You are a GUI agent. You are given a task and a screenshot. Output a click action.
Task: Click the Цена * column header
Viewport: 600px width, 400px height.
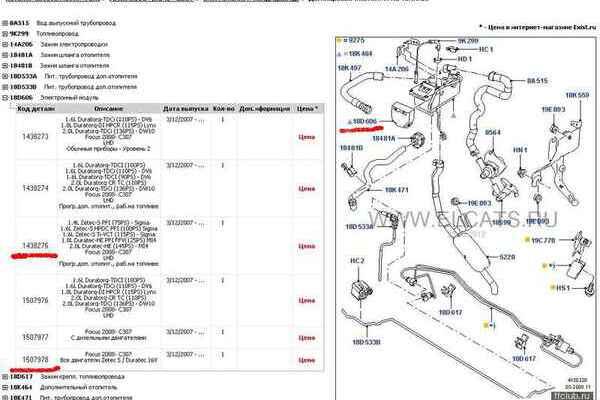pos(307,109)
